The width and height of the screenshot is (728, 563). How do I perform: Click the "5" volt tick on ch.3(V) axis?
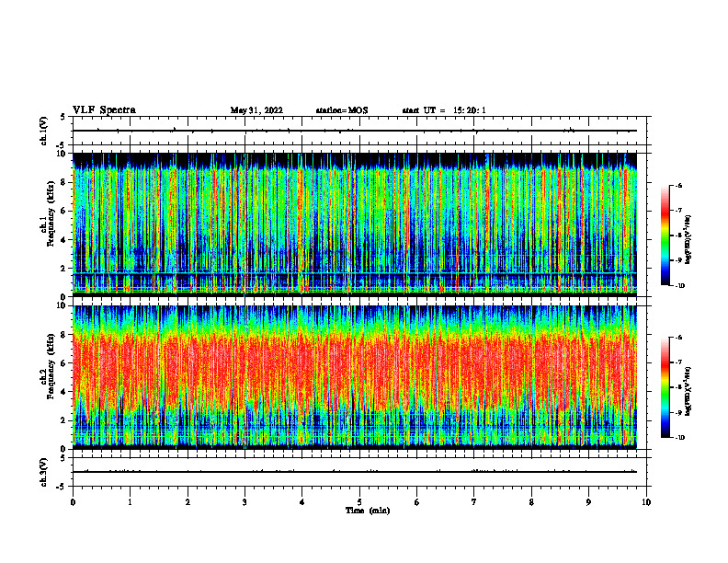63,458
